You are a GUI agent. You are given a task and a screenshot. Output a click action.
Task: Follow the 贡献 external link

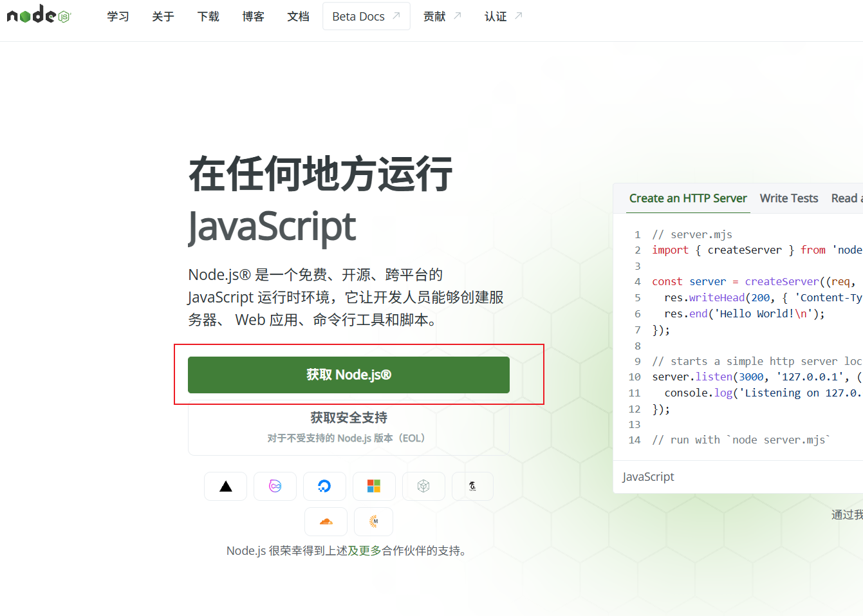[x=442, y=16]
